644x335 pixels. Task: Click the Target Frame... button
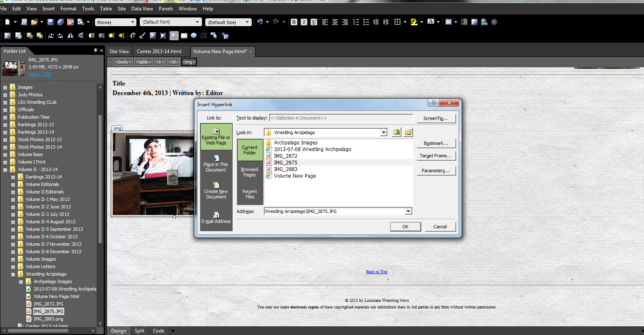tap(436, 156)
